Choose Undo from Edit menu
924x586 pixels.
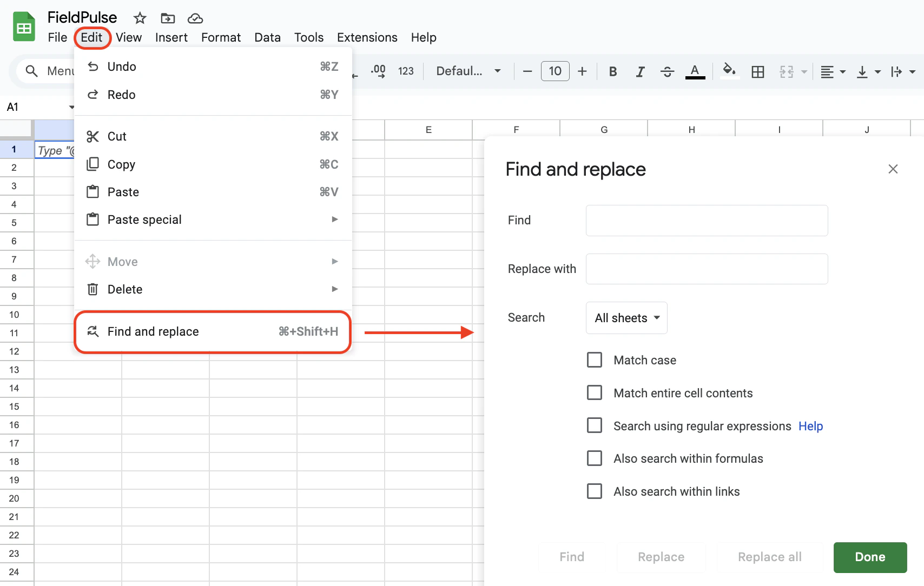point(213,66)
